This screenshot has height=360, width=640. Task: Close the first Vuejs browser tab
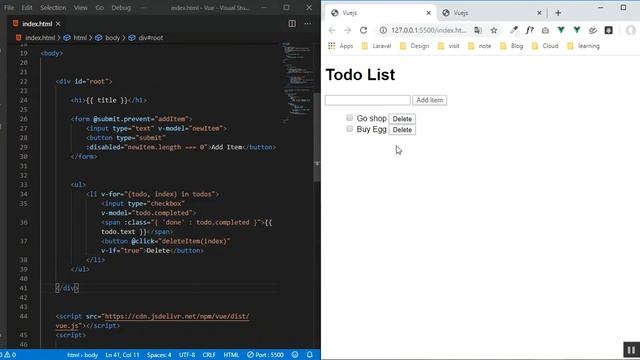coord(429,13)
